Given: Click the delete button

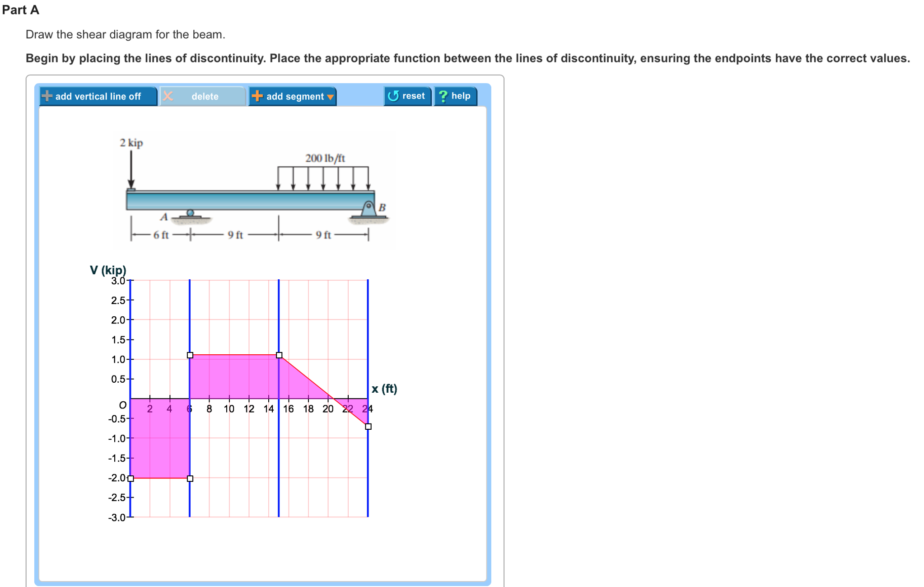Looking at the screenshot, I should [202, 96].
